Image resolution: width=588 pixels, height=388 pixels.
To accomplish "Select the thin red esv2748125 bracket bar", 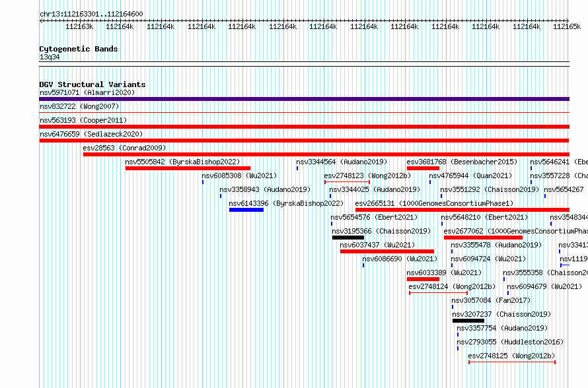I will [512, 362].
